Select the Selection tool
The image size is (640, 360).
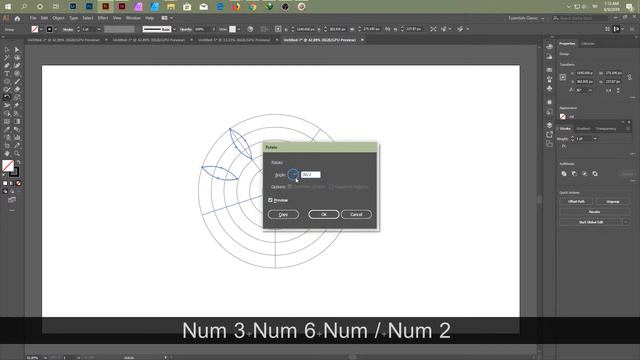point(7,50)
